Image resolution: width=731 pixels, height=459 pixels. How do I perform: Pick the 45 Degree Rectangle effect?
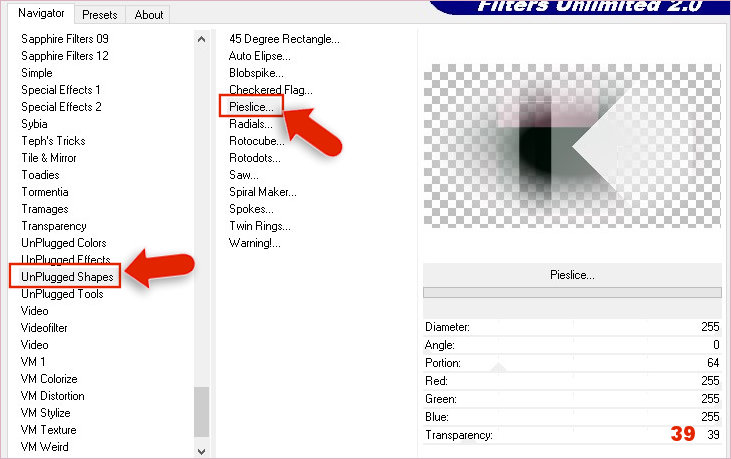(284, 39)
